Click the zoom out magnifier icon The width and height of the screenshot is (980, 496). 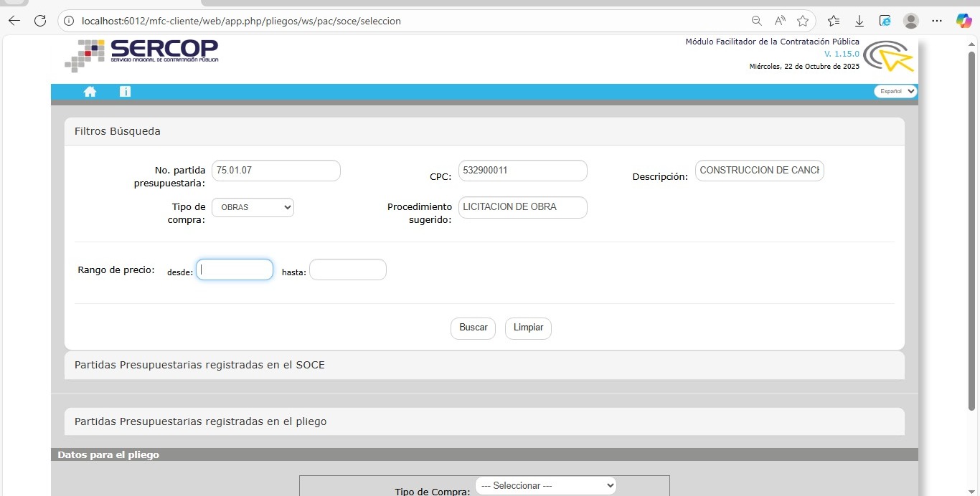[x=756, y=21]
